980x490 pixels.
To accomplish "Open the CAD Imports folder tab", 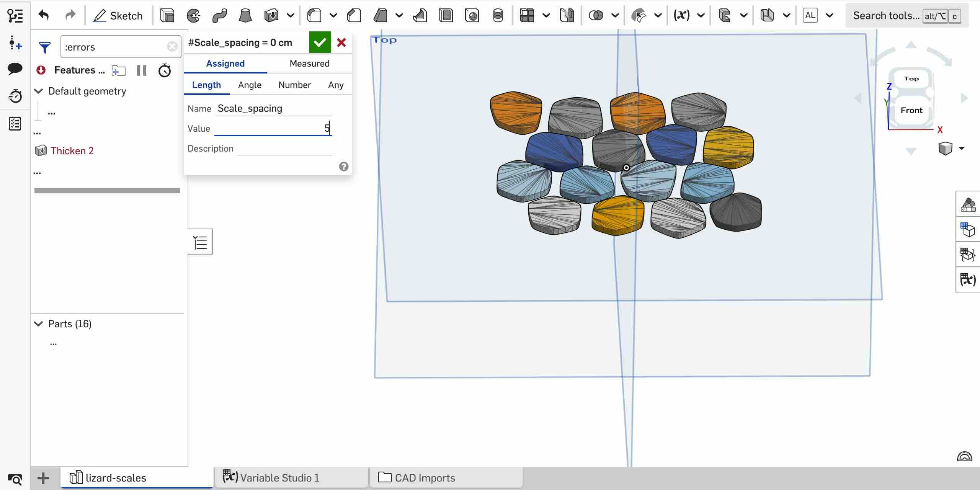I will click(x=446, y=478).
